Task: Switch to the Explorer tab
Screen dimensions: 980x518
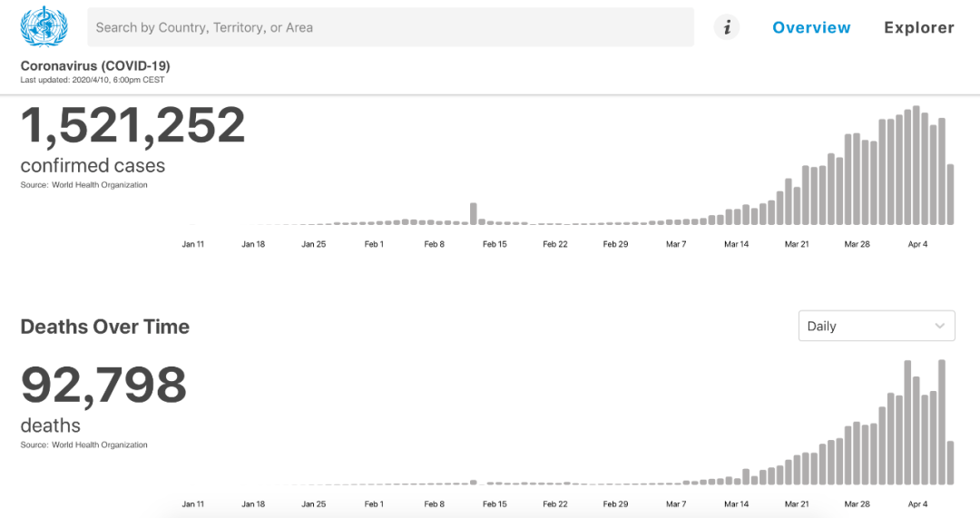Action: coord(918,27)
